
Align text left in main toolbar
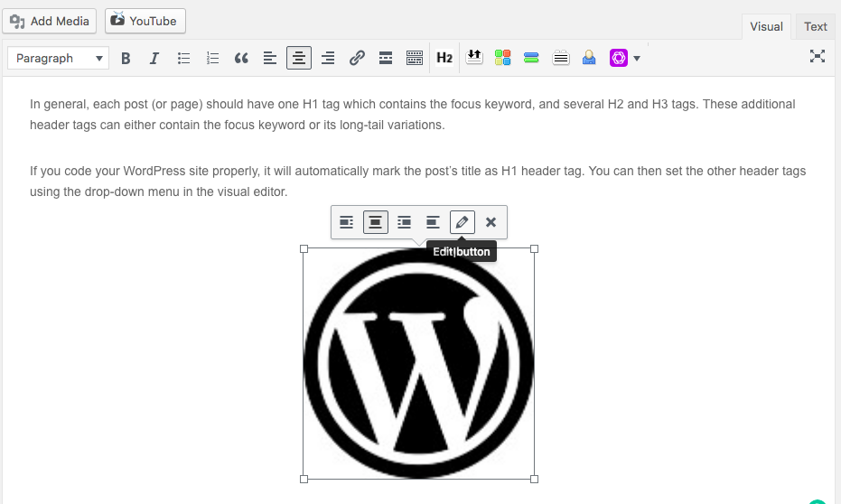click(x=270, y=58)
